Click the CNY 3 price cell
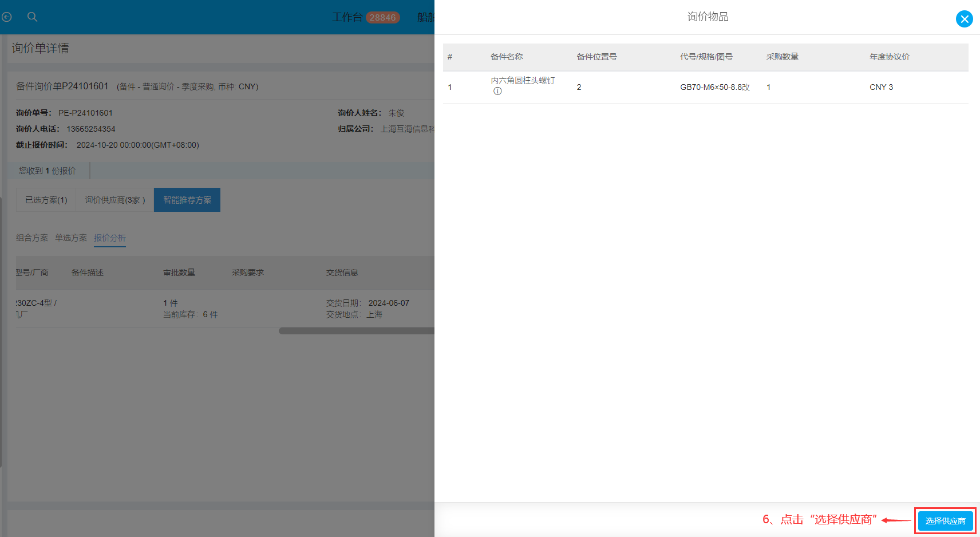 (881, 87)
